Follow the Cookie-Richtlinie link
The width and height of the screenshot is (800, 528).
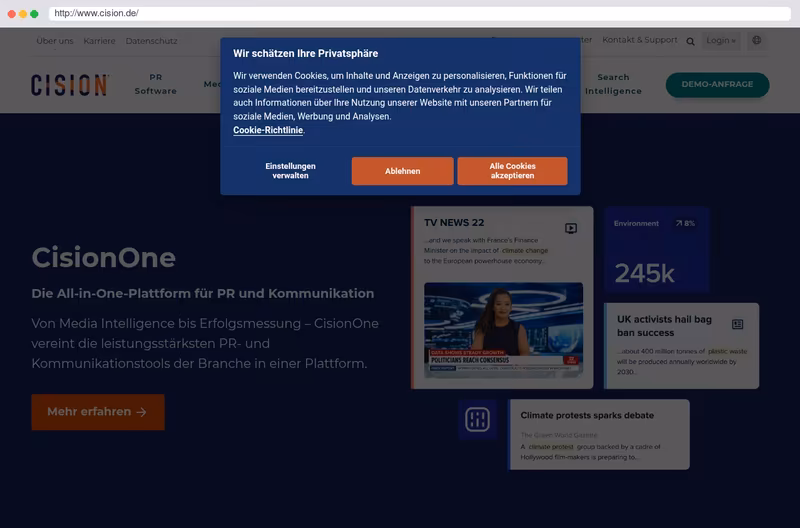pyautogui.click(x=268, y=130)
